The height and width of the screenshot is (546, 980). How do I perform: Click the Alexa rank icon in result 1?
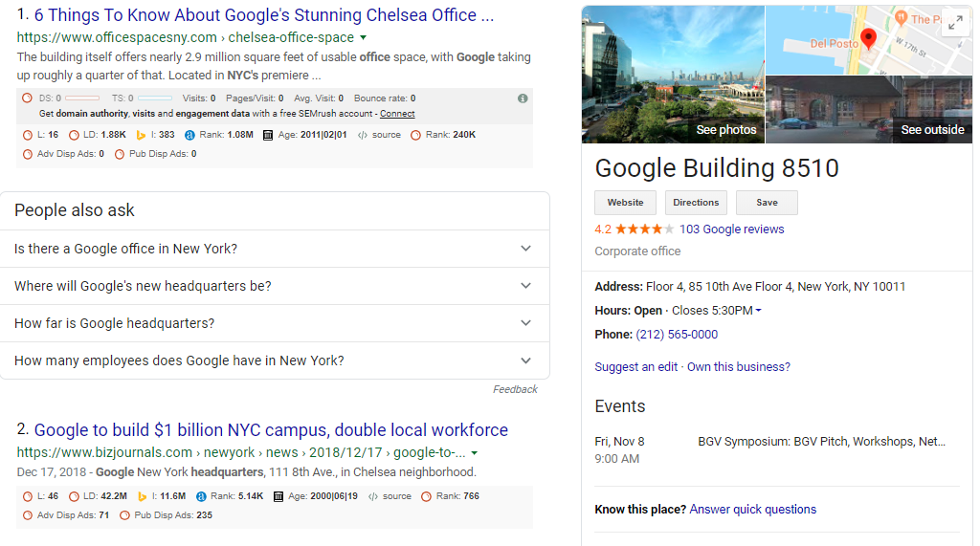pos(190,135)
